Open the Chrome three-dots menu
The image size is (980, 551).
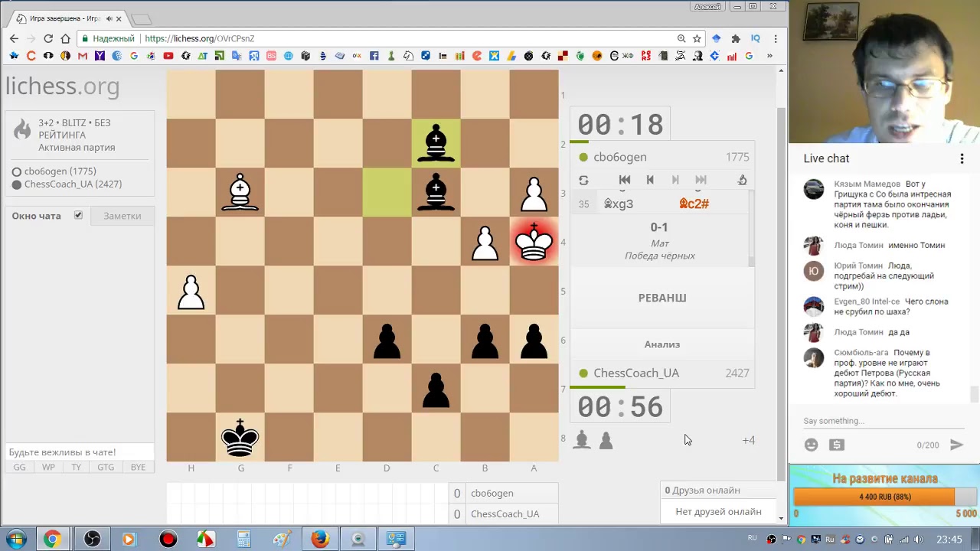tap(775, 38)
